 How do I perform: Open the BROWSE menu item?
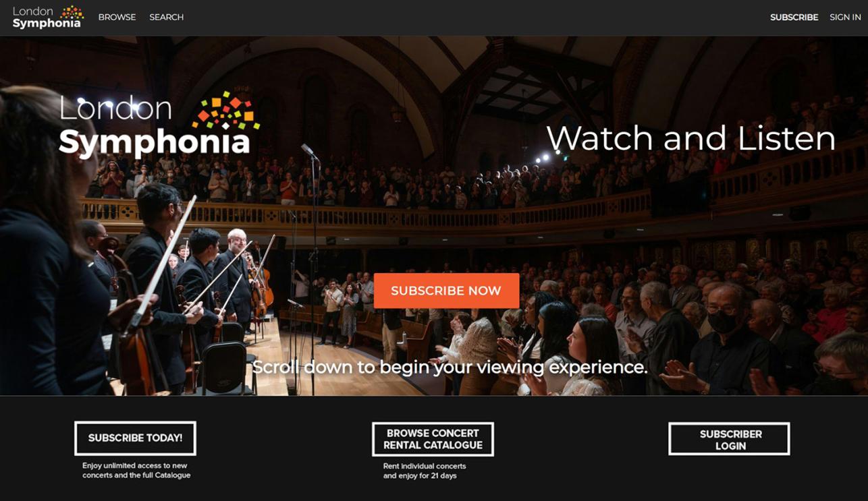pos(117,17)
